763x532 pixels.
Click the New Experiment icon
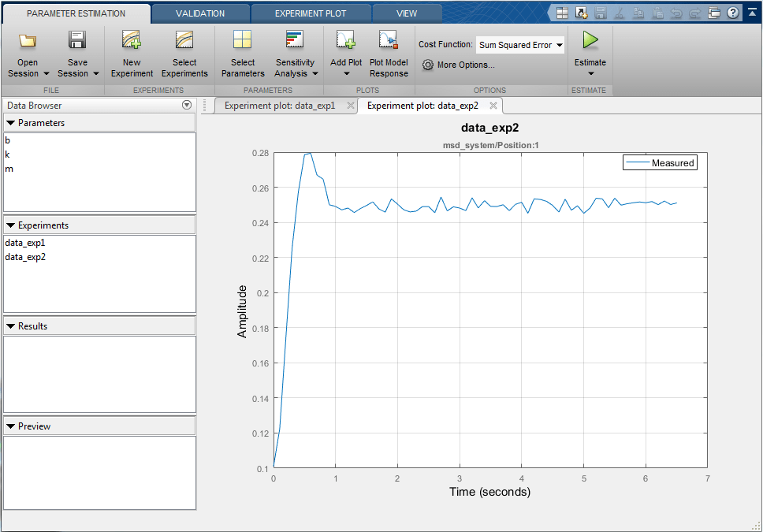click(132, 39)
